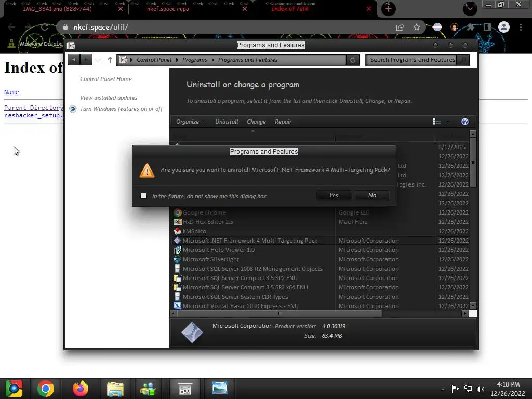Viewport: 532px width, 399px height.
Task: Open Chrome's three-dot menu
Action: 521,27
